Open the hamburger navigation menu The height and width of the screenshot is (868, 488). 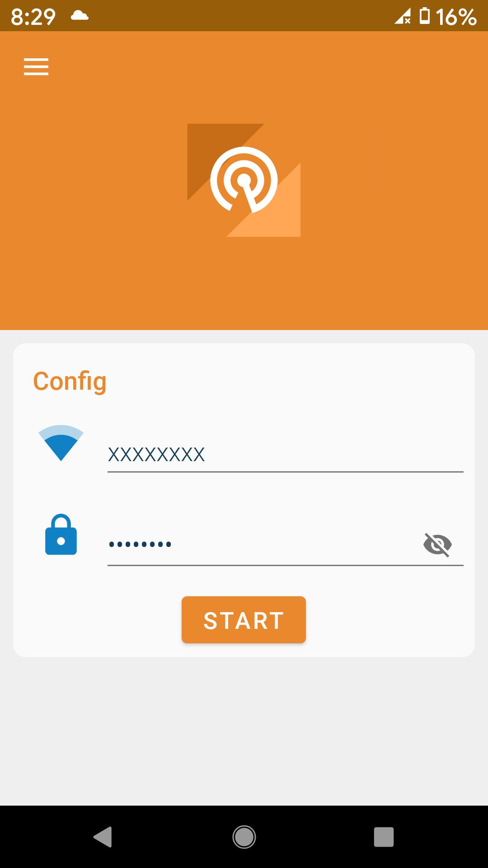[x=36, y=67]
